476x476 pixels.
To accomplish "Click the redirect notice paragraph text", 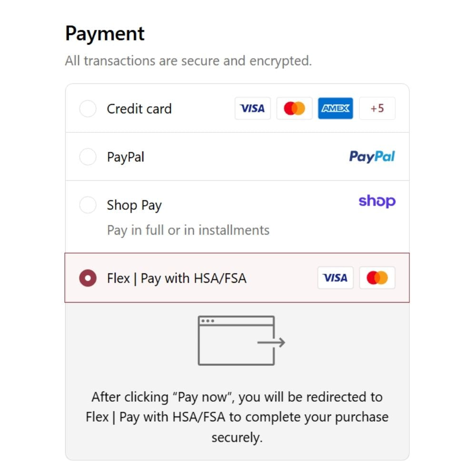I will click(237, 417).
